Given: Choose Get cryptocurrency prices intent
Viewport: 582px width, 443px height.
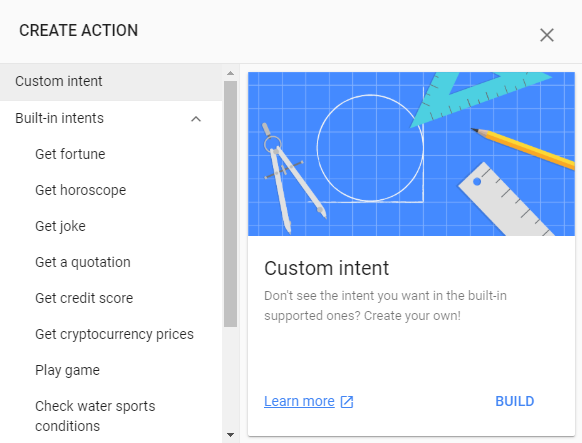Looking at the screenshot, I should [x=114, y=334].
